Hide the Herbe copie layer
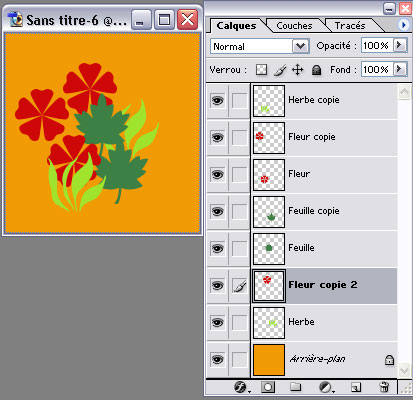This screenshot has width=413, height=400. (x=217, y=100)
